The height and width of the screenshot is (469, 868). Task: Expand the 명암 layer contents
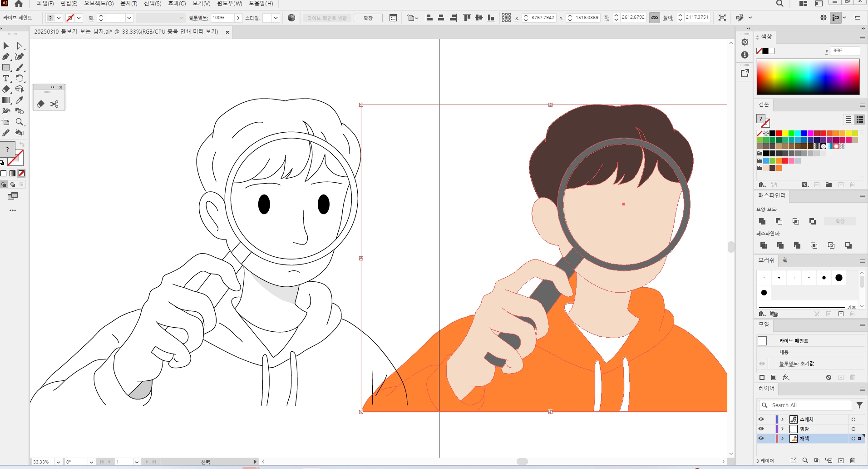pos(783,429)
